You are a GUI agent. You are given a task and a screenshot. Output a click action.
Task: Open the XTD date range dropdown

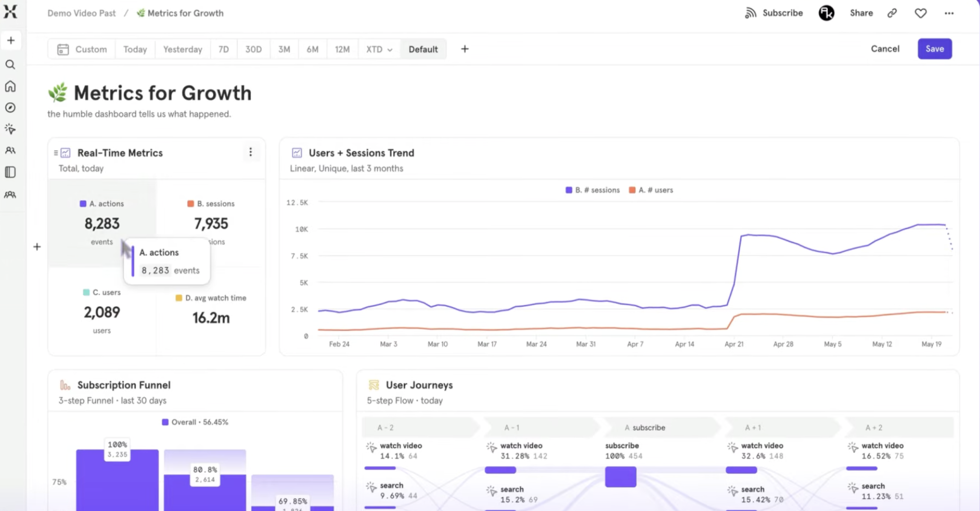378,49
